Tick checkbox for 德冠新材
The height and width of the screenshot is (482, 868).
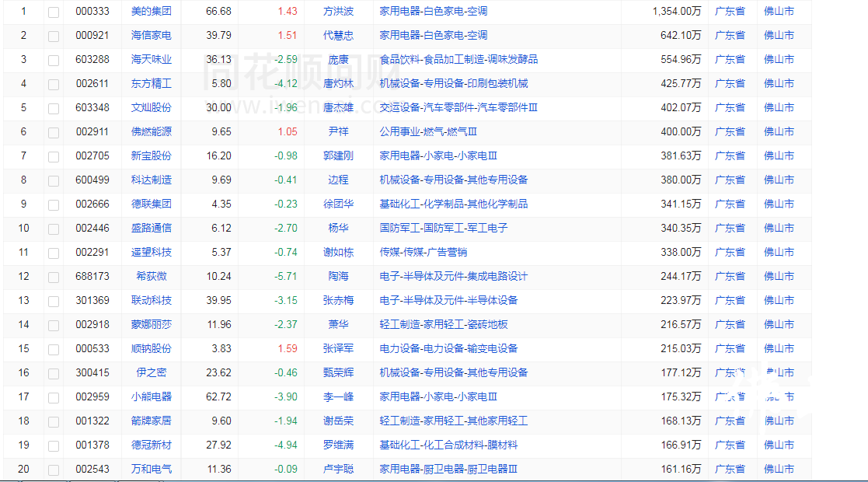tap(54, 446)
